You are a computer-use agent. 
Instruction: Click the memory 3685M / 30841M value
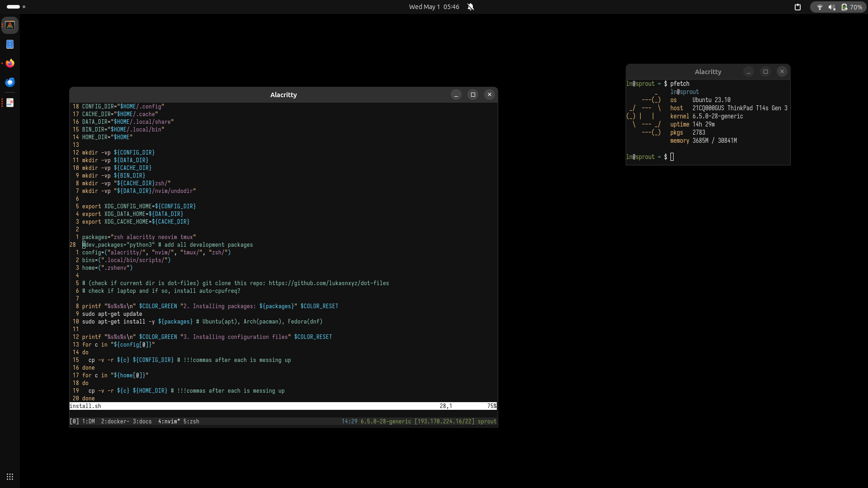click(715, 141)
